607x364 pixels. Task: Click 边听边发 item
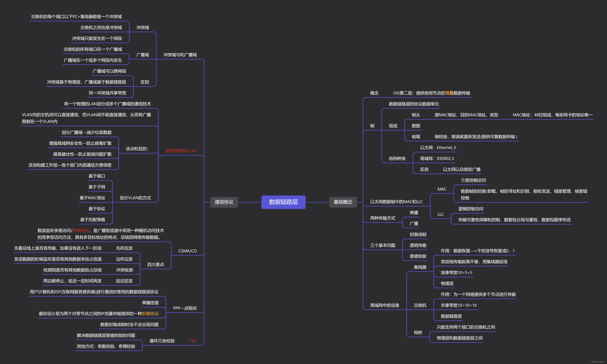[124, 259]
